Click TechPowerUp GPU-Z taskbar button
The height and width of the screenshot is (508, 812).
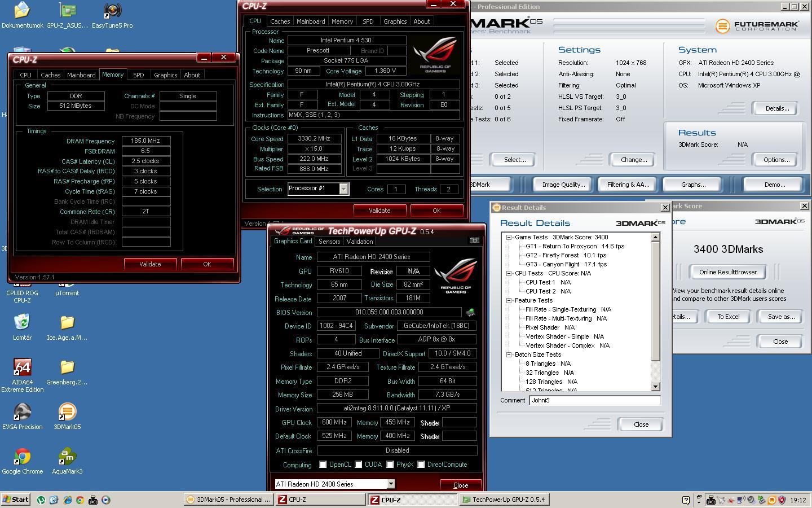pos(505,500)
